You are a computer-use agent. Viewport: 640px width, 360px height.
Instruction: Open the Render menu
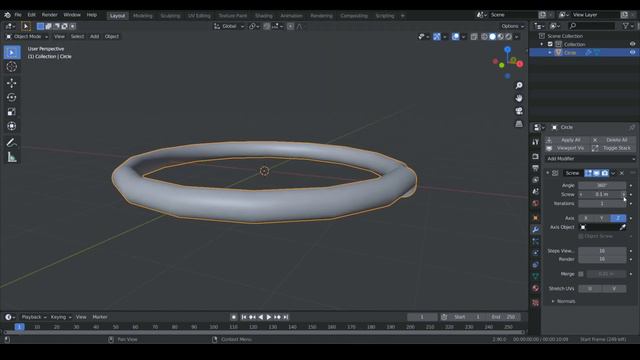pos(50,15)
